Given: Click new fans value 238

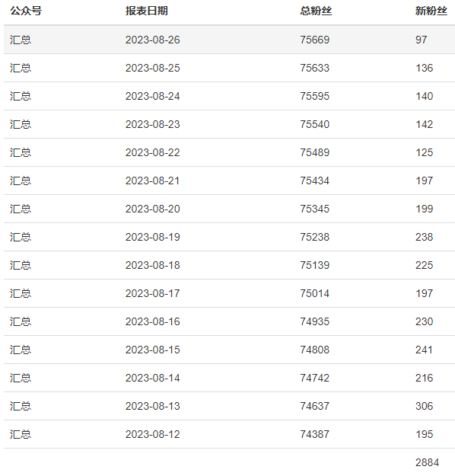Looking at the screenshot, I should [424, 237].
